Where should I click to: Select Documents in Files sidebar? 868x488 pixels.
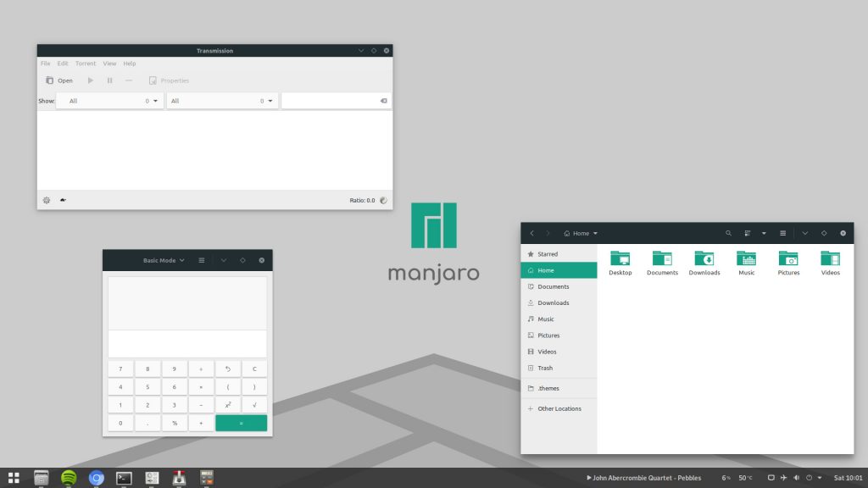point(559,286)
